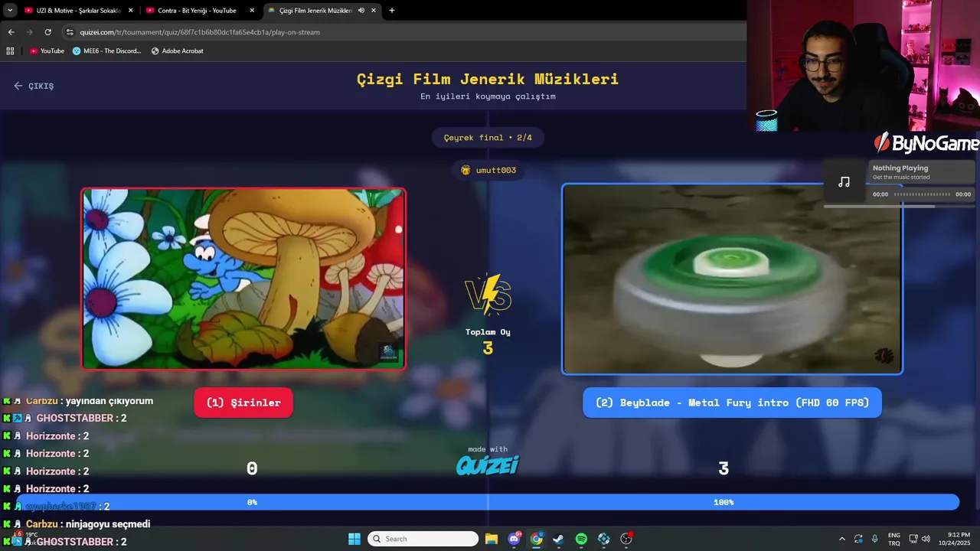Click the microphone tray icon
980x551 pixels.
pos(875,539)
